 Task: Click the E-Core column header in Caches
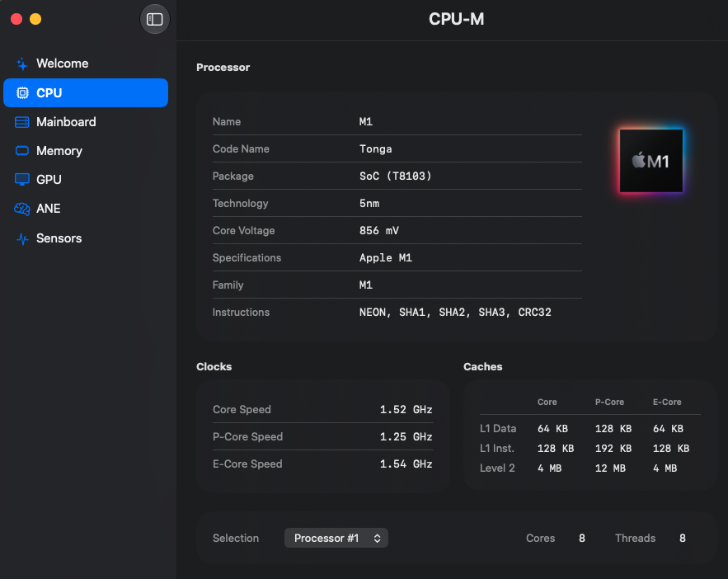667,402
